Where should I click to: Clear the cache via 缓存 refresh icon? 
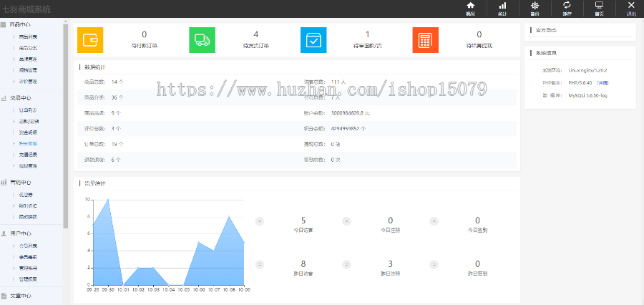(567, 6)
